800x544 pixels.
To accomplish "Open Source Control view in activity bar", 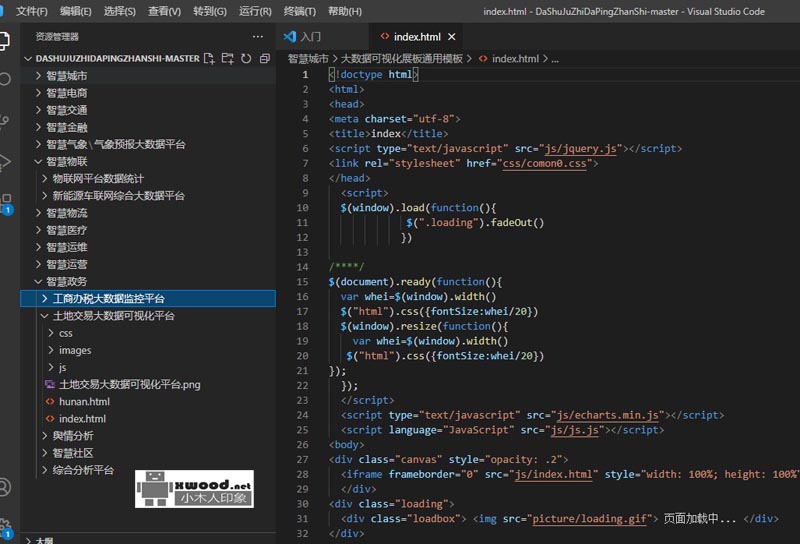I will 4,121.
